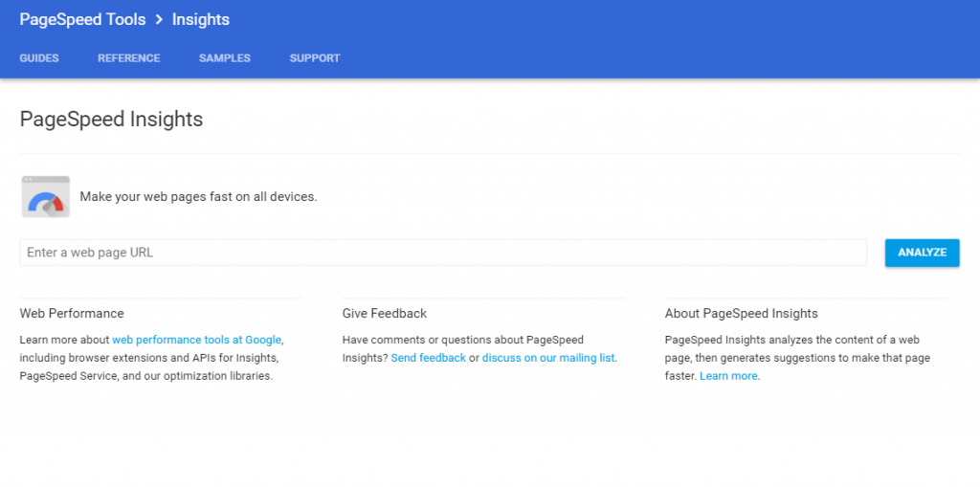Image resolution: width=980 pixels, height=487 pixels.
Task: Follow 'web performance tools at Google' link
Action: click(x=197, y=340)
